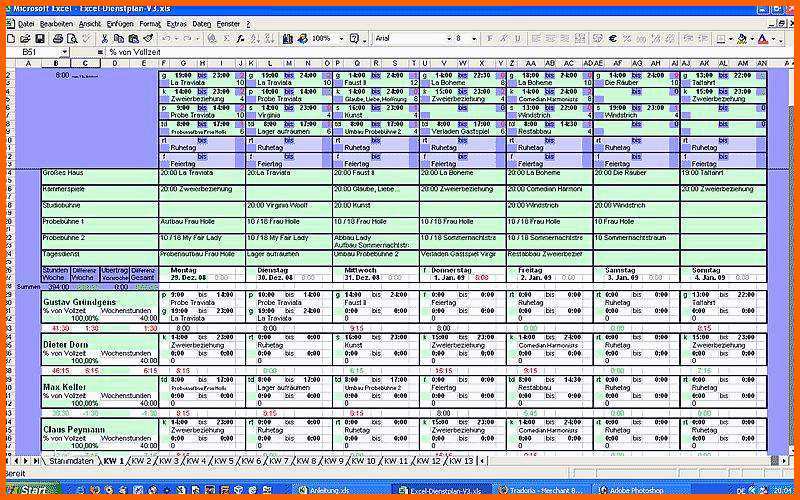Screen dimensions: 800x500
Task: Click the AutoSum sigma icon
Action: 226,38
